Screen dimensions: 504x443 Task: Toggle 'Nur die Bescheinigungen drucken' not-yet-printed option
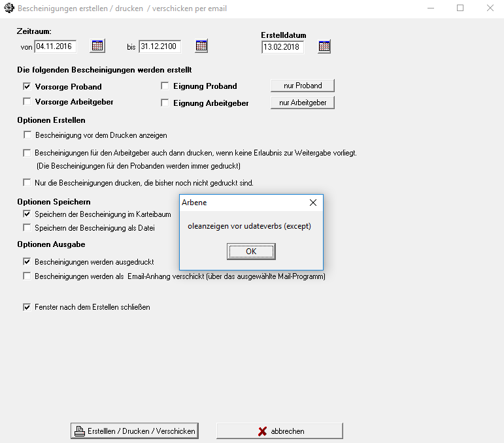27,182
